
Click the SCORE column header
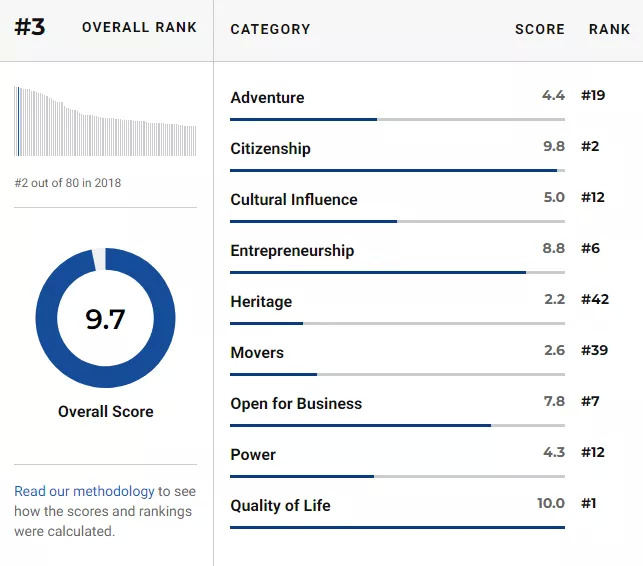click(x=539, y=29)
